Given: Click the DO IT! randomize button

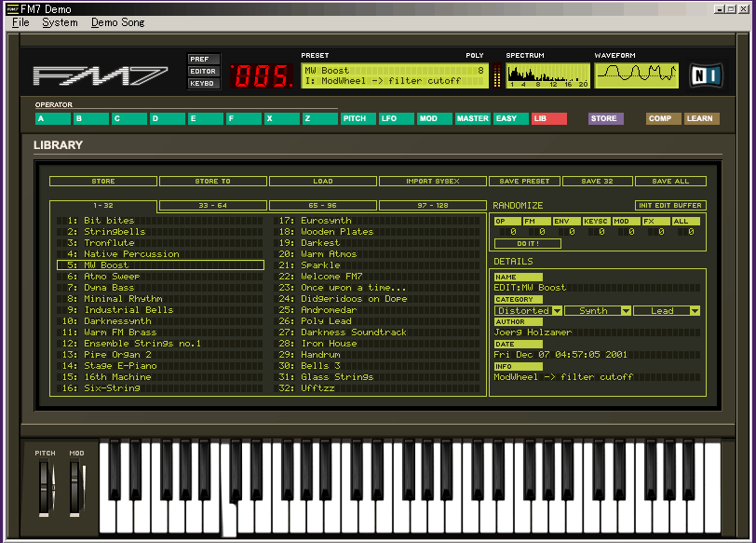Looking at the screenshot, I should [527, 241].
